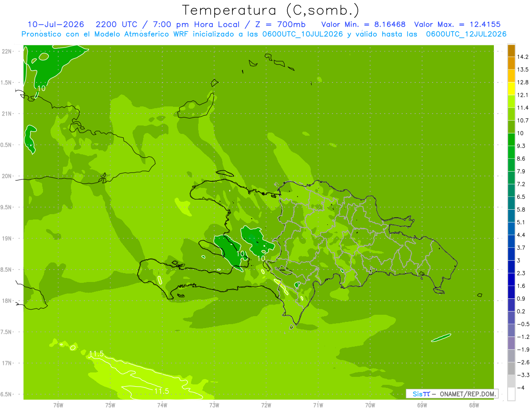Click the "10" contour label near 1.5N
The image size is (532, 411).
tap(41, 88)
